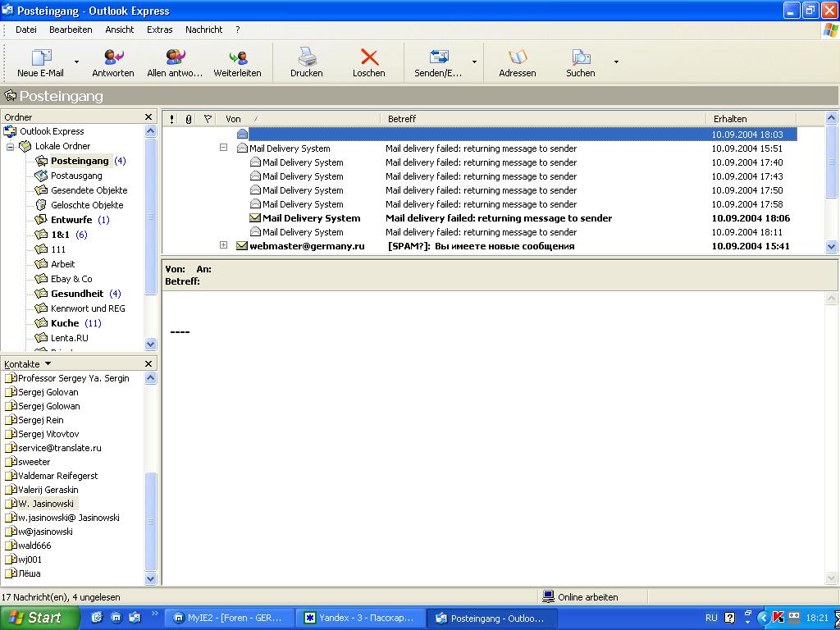Open the Kontakte dropdown menu
This screenshot has height=630, width=840.
pos(28,364)
